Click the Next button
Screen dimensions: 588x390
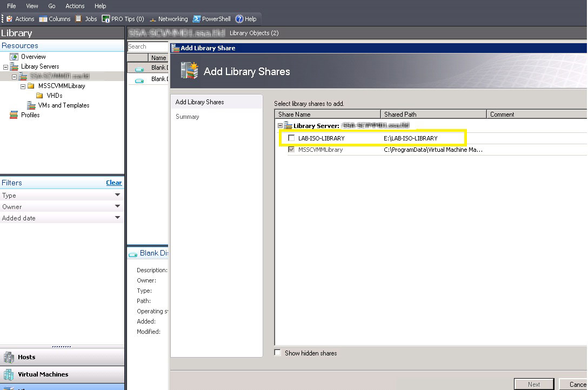coord(534,385)
